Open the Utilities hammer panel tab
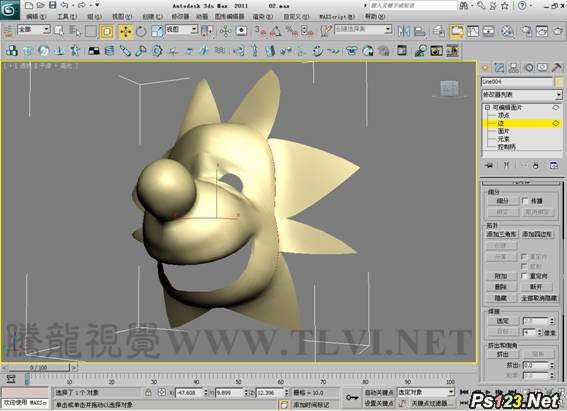The height and width of the screenshot is (411, 567). pyautogui.click(x=557, y=68)
